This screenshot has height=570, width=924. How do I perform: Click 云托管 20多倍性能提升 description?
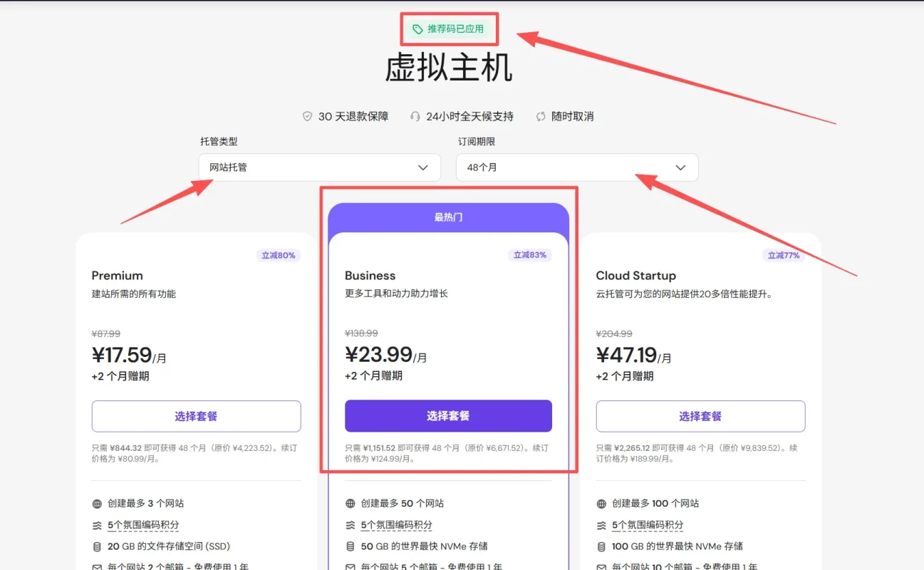click(685, 294)
